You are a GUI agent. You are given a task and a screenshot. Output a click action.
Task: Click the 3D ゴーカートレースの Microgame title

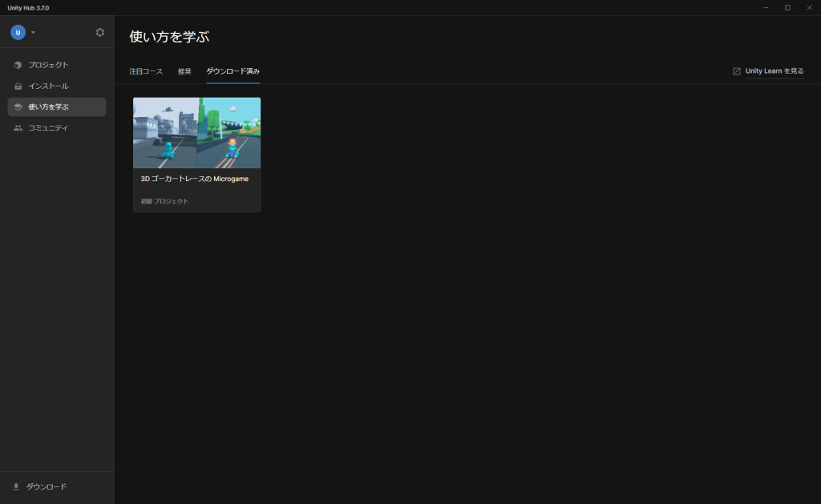tap(195, 179)
